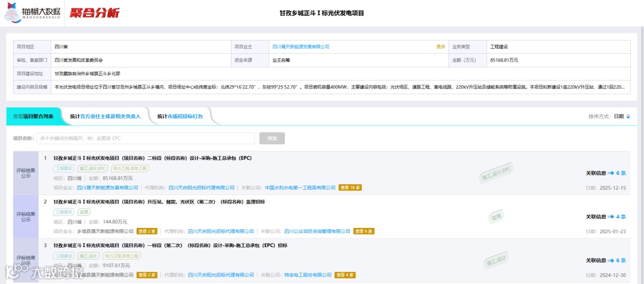
Task: Click arrow icon next to 关联信息 6条 on 2024-12-30 row
Action: (611, 261)
